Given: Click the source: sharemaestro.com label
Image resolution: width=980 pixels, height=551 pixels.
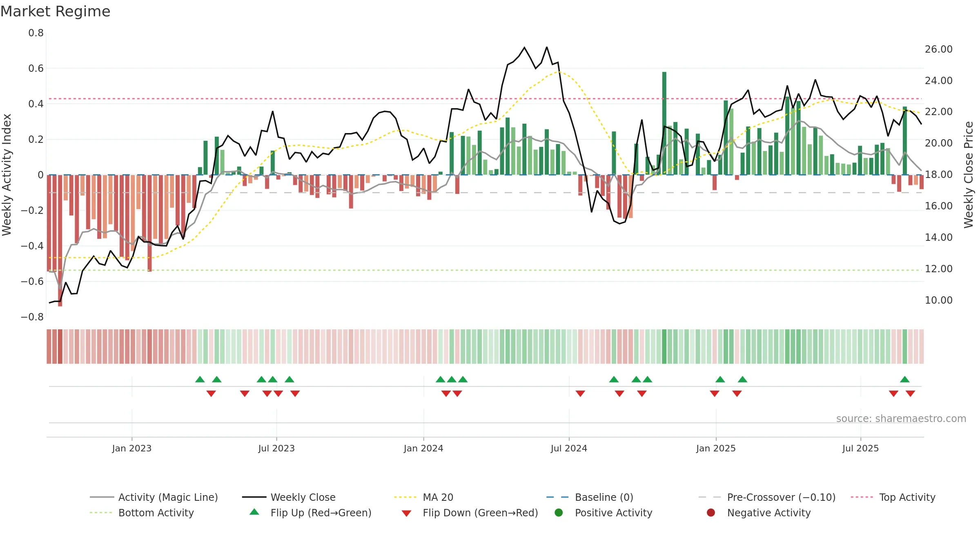Looking at the screenshot, I should pos(901,418).
